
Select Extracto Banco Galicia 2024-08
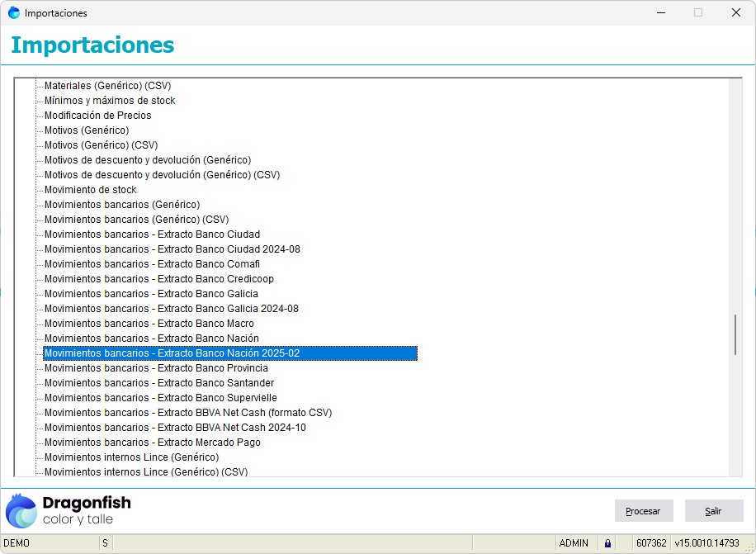[x=171, y=309]
